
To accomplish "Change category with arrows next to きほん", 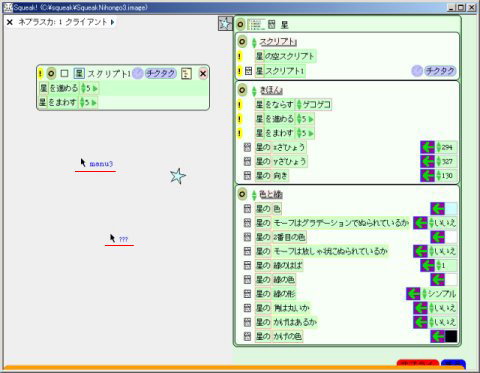I will (254, 91).
